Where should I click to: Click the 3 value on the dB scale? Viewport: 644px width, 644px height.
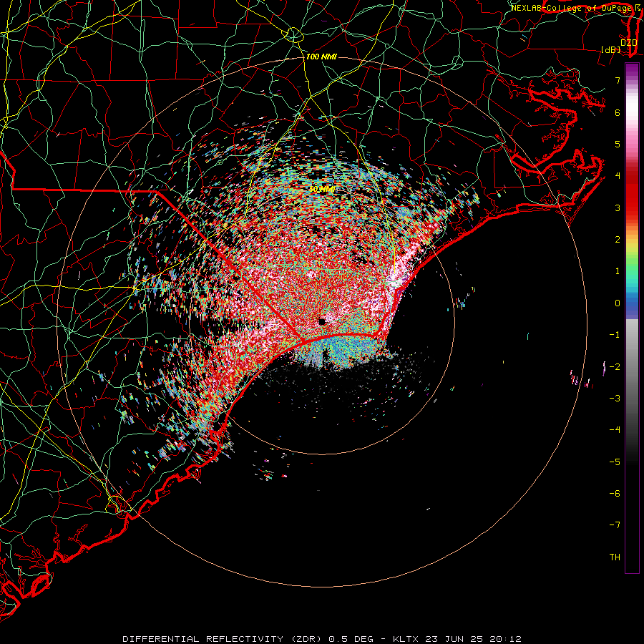(x=618, y=208)
